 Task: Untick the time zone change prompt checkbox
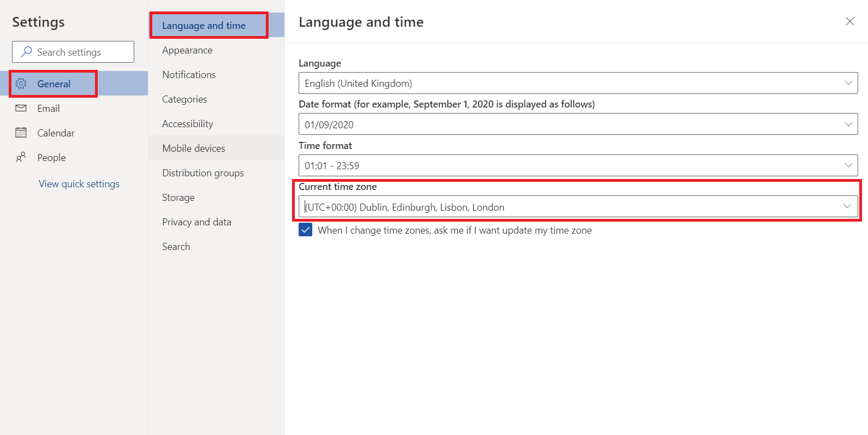(306, 230)
